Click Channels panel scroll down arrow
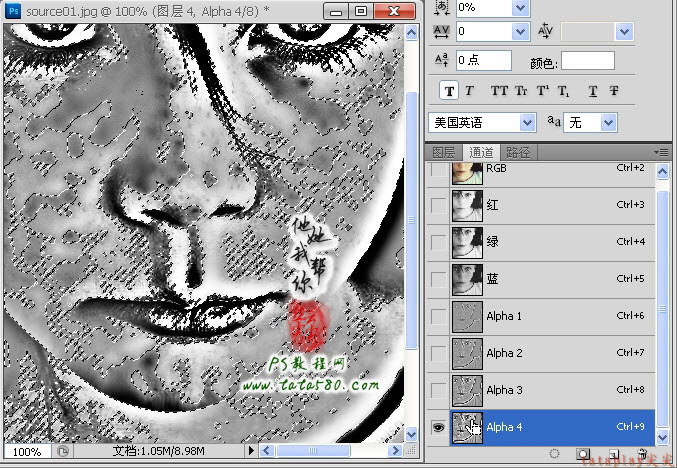Image resolution: width=677 pixels, height=468 pixels. [x=662, y=436]
